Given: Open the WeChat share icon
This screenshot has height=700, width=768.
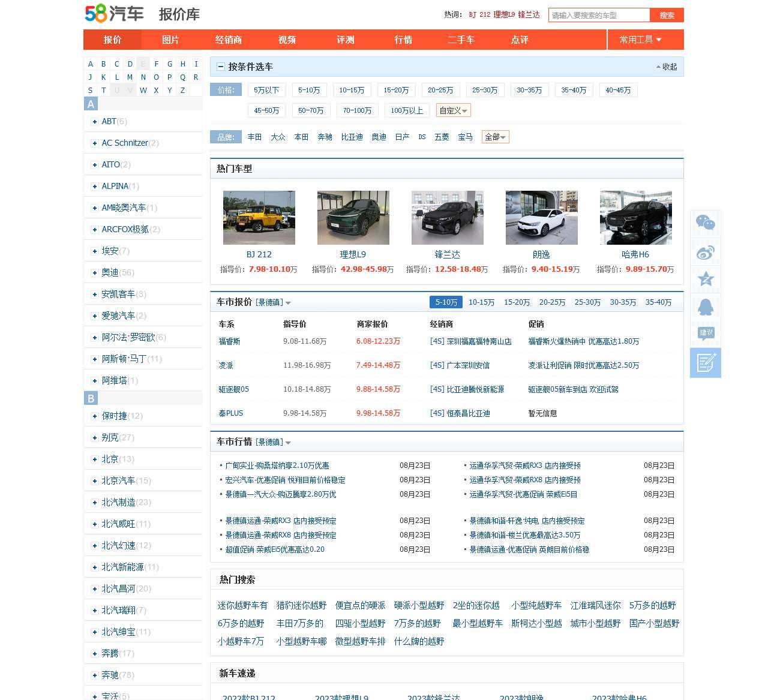Looking at the screenshot, I should (706, 223).
